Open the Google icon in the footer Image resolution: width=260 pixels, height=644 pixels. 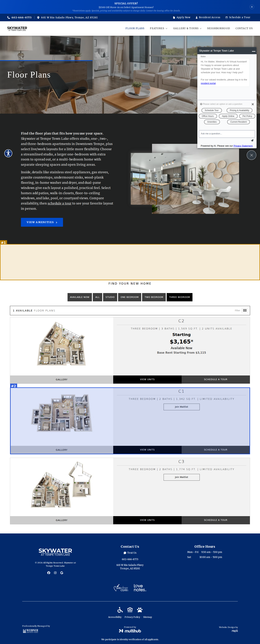coord(62,573)
